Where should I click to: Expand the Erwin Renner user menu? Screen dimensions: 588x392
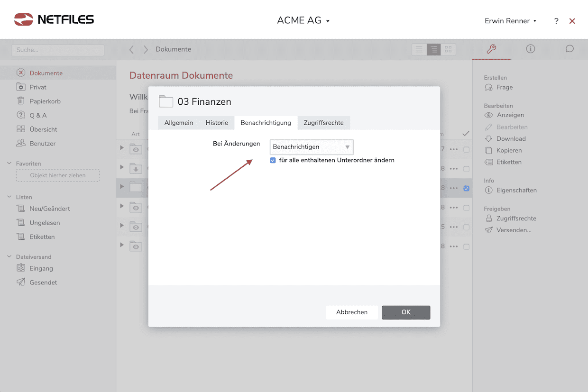(510, 21)
